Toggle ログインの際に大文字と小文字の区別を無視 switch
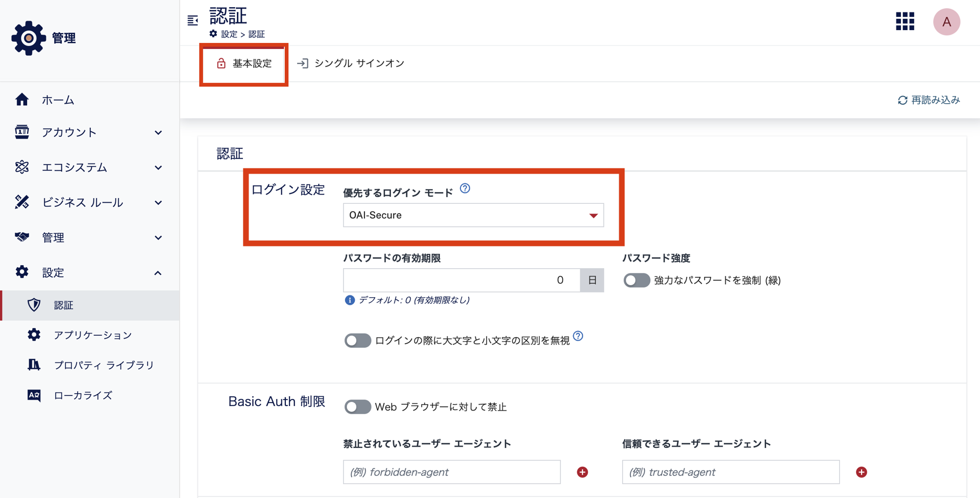 click(x=357, y=340)
